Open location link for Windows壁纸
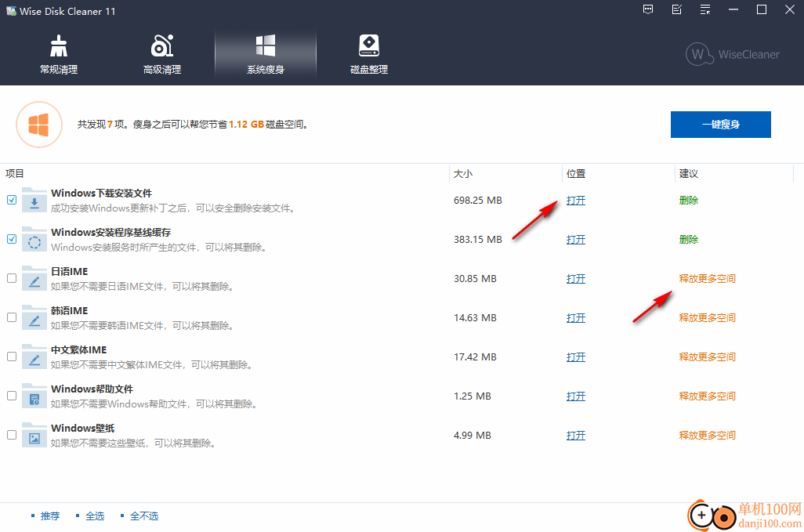This screenshot has height=532, width=804. click(x=576, y=435)
